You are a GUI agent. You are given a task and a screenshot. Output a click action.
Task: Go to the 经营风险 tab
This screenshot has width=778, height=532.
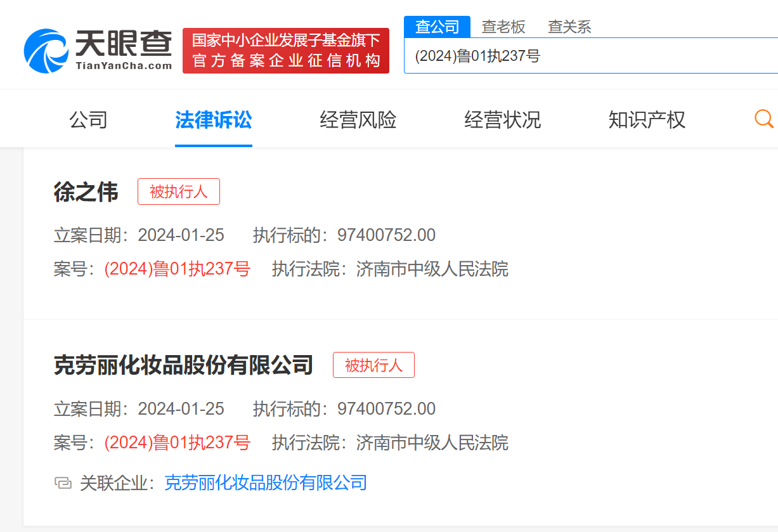pos(358,119)
